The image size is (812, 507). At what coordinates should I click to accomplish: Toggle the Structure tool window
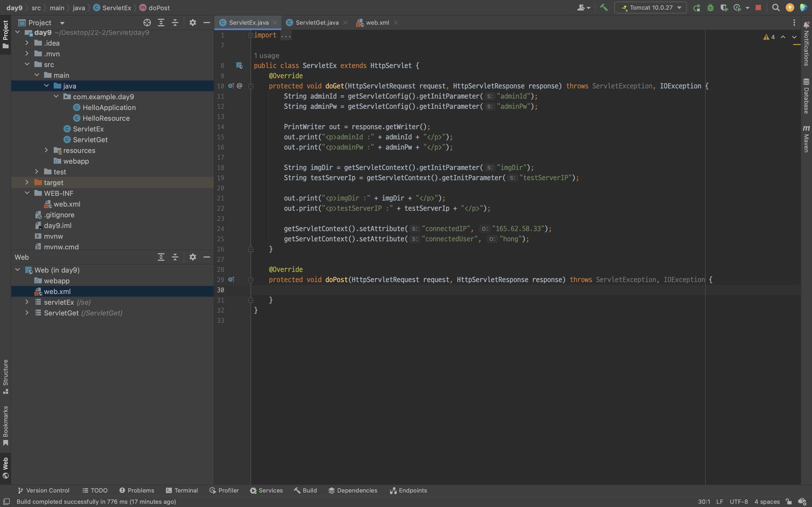tap(5, 376)
